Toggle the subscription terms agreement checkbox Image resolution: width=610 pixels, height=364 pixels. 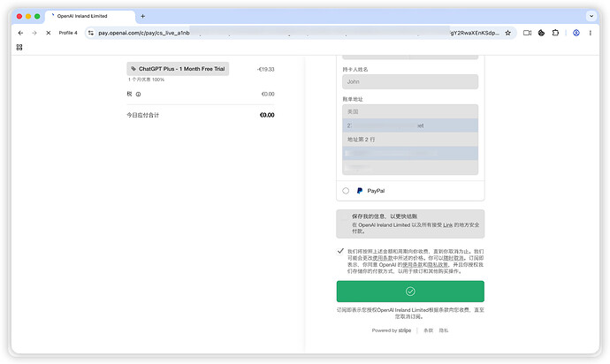point(340,251)
